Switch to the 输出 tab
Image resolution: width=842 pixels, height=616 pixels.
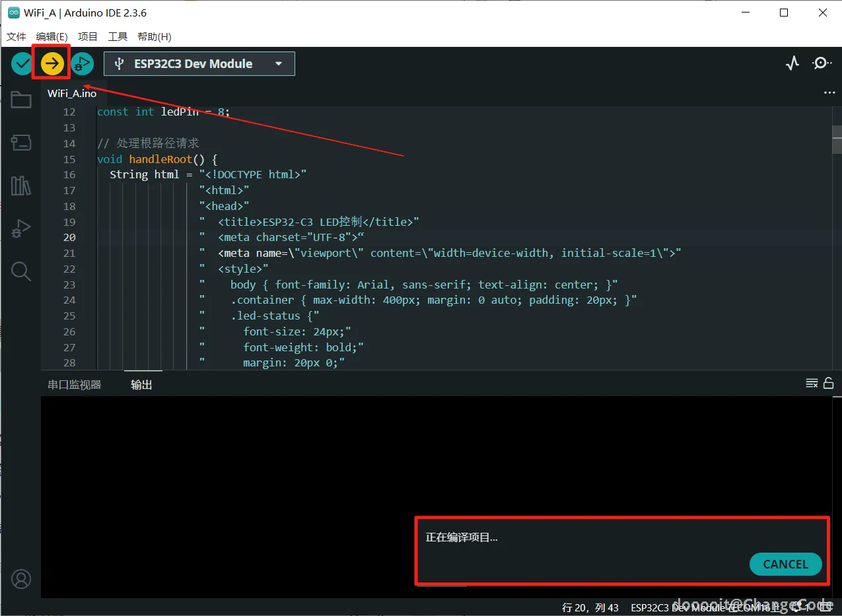point(141,384)
